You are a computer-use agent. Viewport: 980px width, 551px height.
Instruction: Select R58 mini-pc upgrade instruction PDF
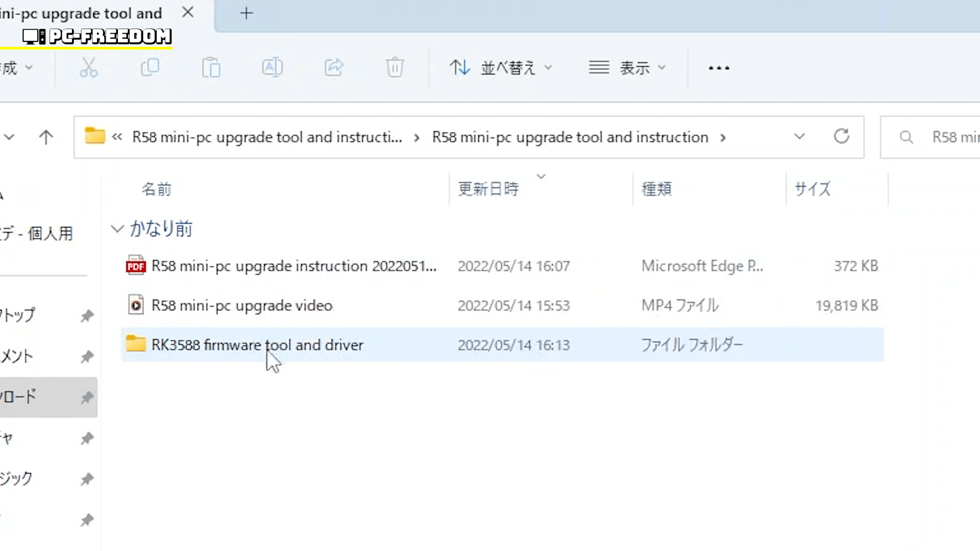pyautogui.click(x=293, y=266)
